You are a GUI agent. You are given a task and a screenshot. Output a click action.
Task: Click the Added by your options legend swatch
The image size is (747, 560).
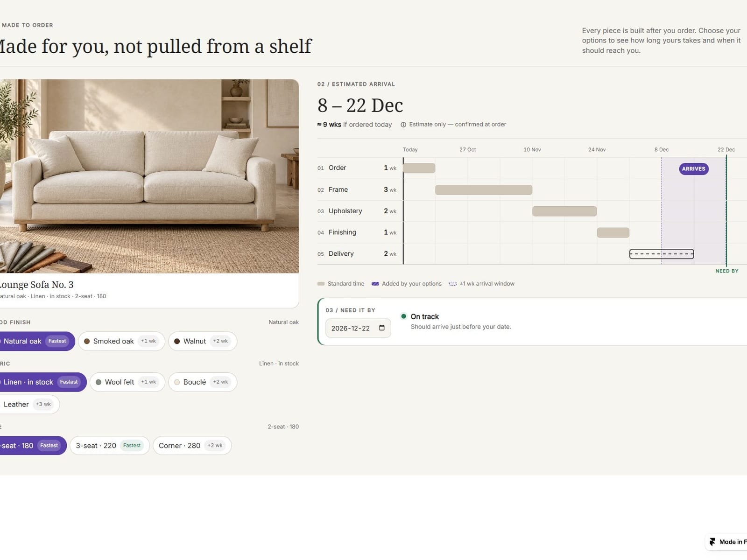coord(375,284)
